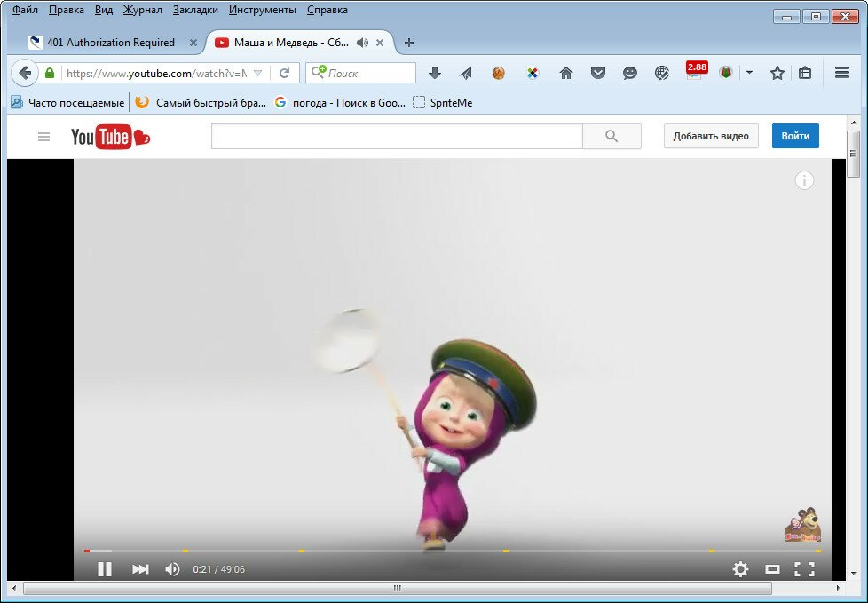Image resolution: width=868 pixels, height=603 pixels.
Task: Open the Правка menu
Action: 67,10
